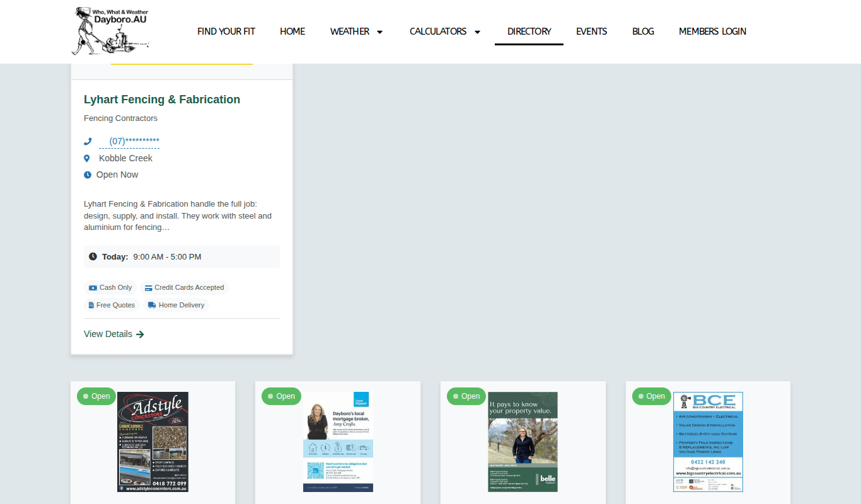Viewport: 861px width, 504px height.
Task: Click the cash icon in Cash Only tag
Action: pyautogui.click(x=93, y=287)
